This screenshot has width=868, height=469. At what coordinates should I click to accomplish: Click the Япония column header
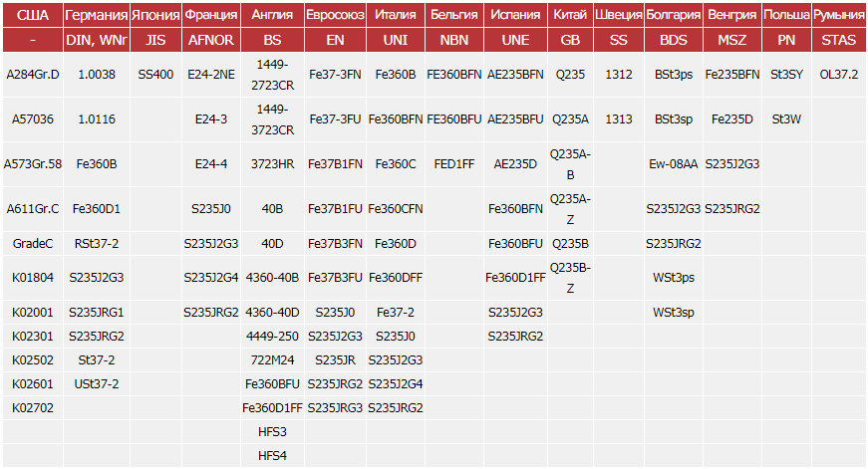(156, 15)
